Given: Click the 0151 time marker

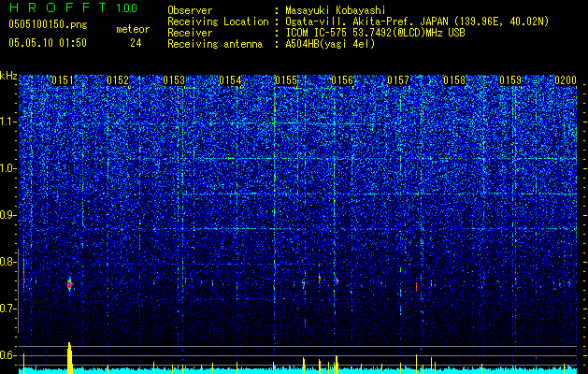Looking at the screenshot, I should tap(63, 80).
